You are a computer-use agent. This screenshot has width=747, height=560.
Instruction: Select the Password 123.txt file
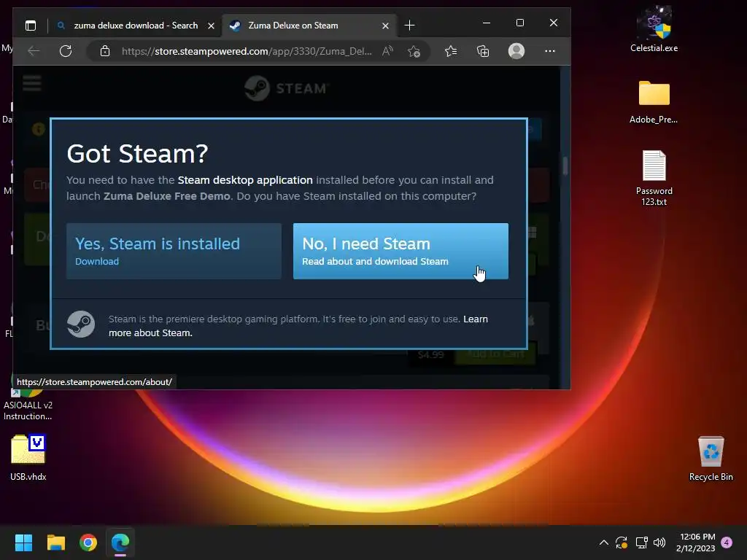(654, 178)
